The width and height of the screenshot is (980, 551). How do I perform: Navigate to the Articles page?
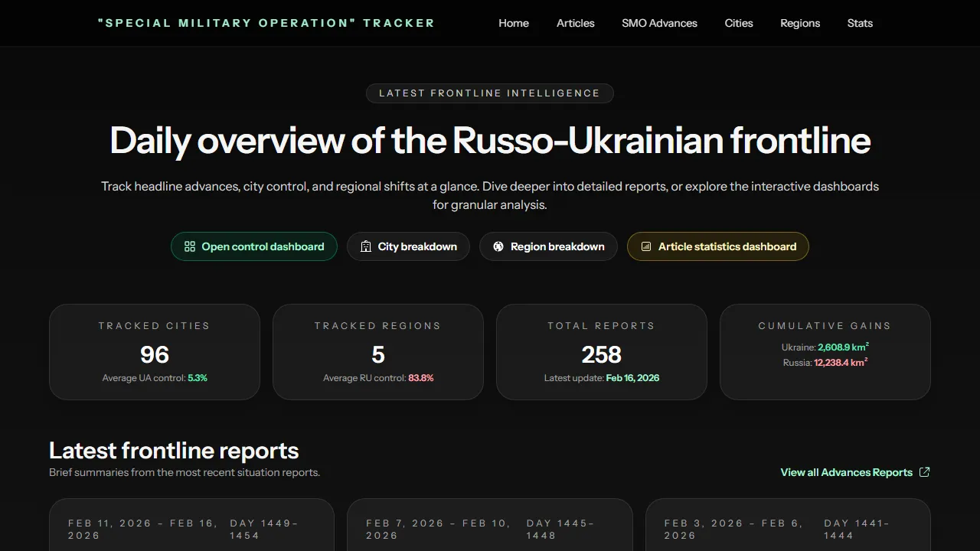coord(575,23)
